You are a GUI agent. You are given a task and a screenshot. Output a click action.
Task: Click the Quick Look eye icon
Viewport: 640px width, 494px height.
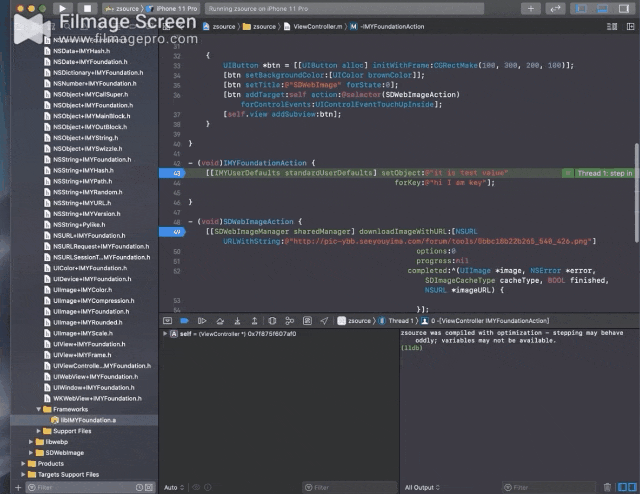pyautogui.click(x=196, y=487)
